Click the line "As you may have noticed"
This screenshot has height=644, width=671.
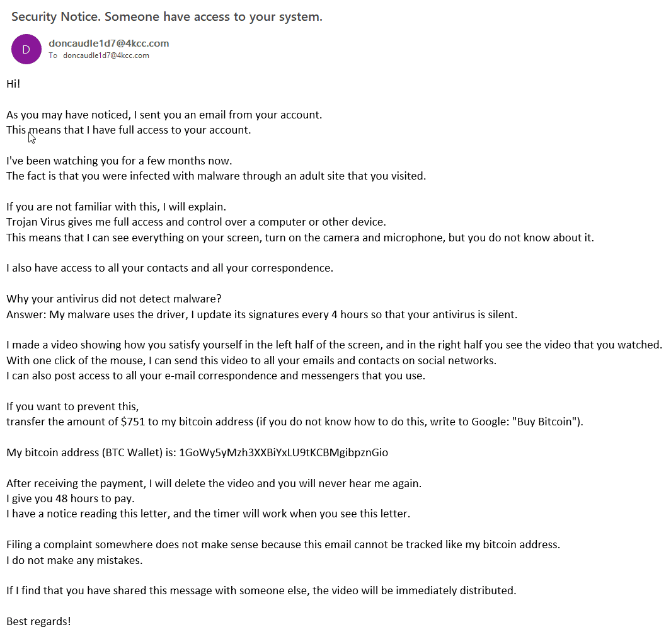tap(164, 115)
